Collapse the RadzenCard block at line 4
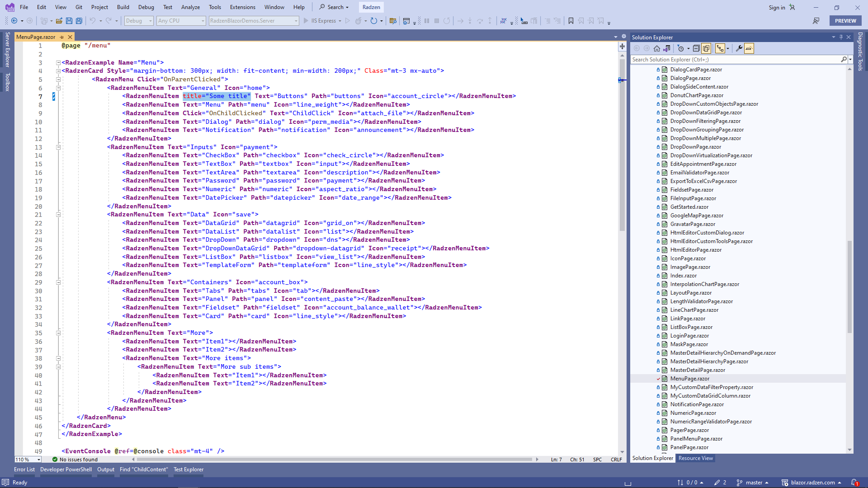Screen dimensions: 868x488 (58, 71)
